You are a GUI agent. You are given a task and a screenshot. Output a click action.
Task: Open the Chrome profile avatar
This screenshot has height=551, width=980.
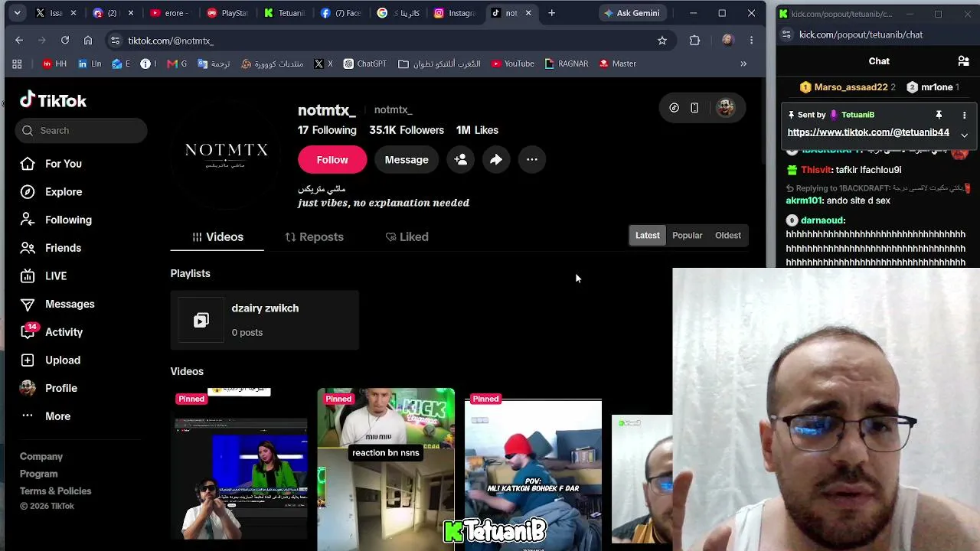[x=727, y=41]
